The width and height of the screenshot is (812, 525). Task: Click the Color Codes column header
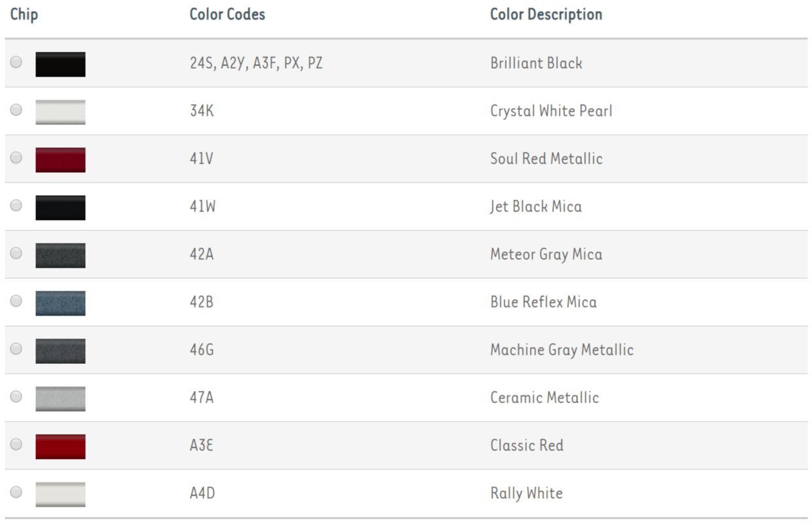[227, 14]
